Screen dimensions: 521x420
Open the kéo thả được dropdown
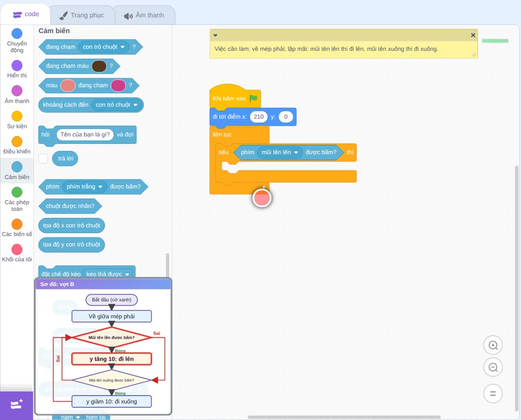108,274
